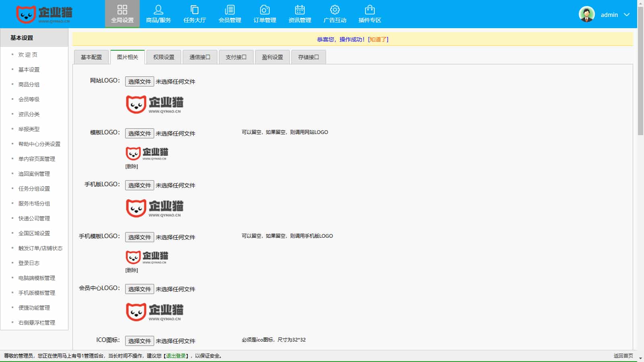This screenshot has height=362, width=644.
Task: Click the 任务大厅 navigation icon
Action: [194, 10]
